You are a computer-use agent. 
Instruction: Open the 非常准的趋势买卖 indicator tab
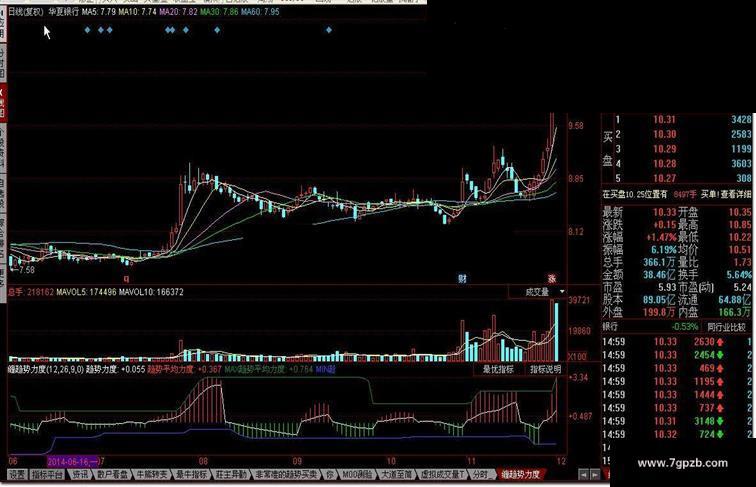pos(286,474)
